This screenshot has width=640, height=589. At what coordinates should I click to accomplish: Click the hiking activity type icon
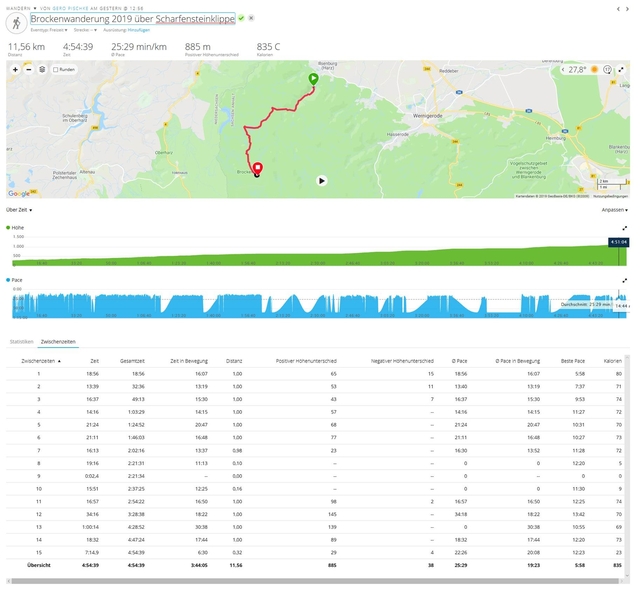(x=15, y=21)
